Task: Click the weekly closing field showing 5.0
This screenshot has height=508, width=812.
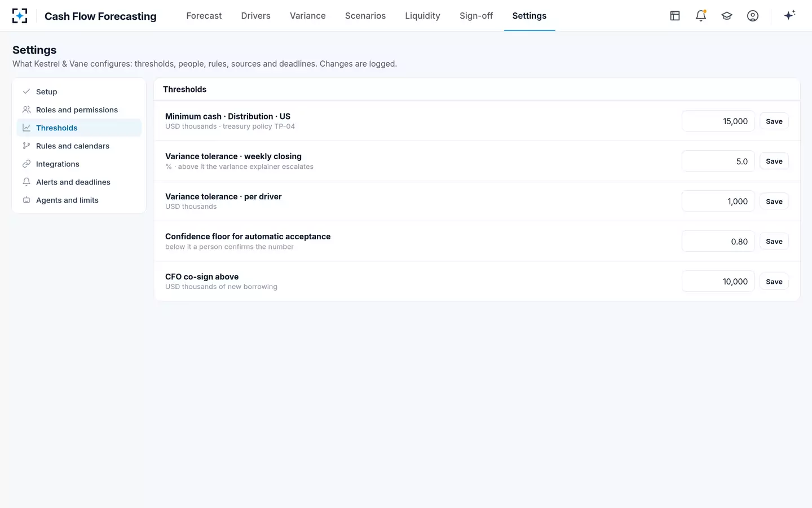Action: point(718,161)
